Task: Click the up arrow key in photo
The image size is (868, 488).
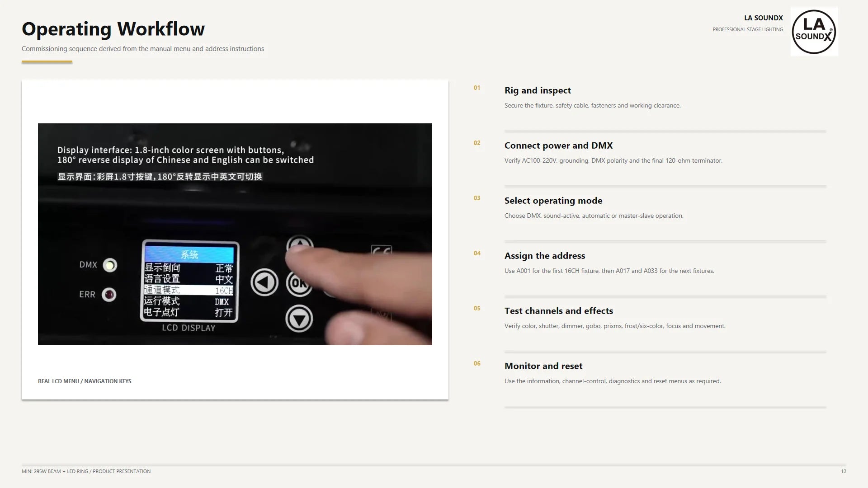Action: [299, 247]
